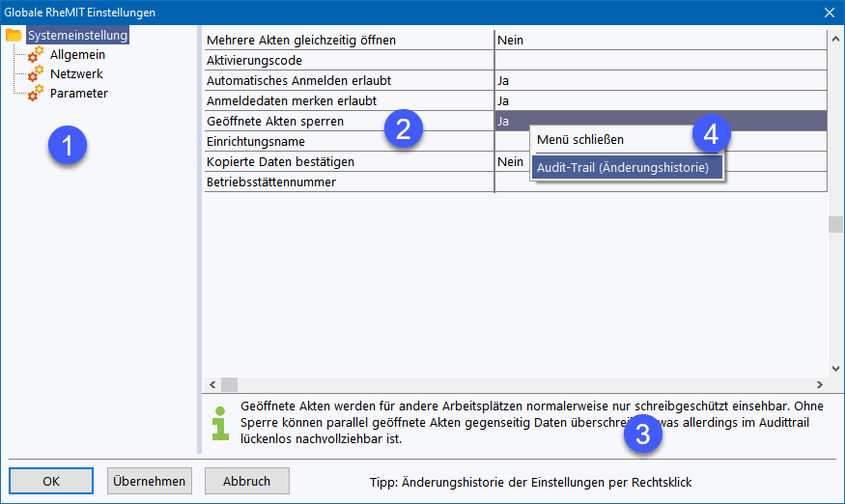Click the horizontal scrollbar right arrow
The height and width of the screenshot is (504, 845).
[819, 384]
